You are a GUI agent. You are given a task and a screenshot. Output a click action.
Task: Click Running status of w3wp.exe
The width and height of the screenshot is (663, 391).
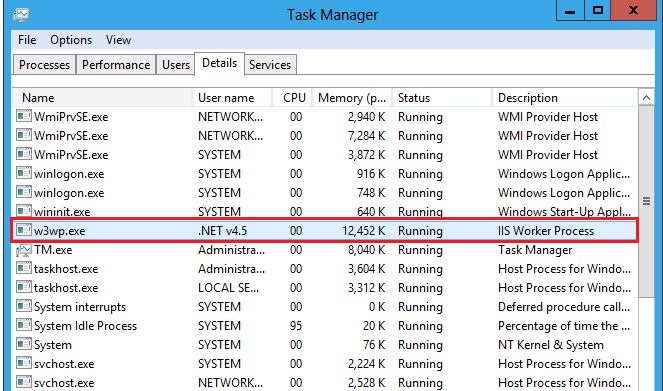pos(420,231)
